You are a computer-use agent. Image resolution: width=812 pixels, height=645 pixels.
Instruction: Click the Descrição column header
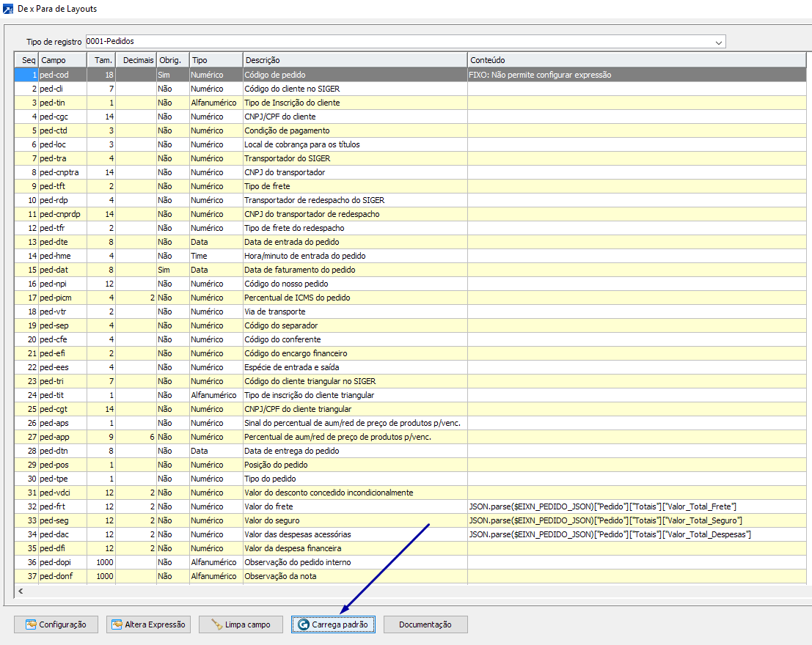pos(354,60)
